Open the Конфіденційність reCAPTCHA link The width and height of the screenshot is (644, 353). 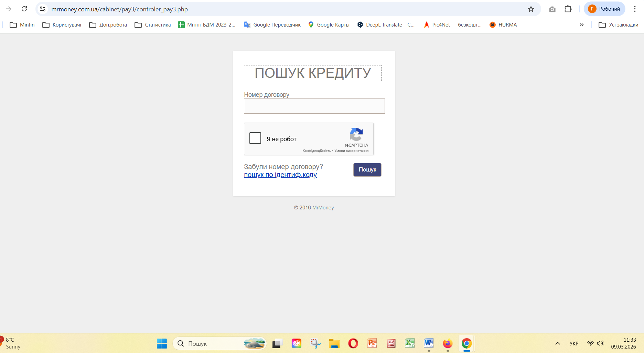point(316,151)
